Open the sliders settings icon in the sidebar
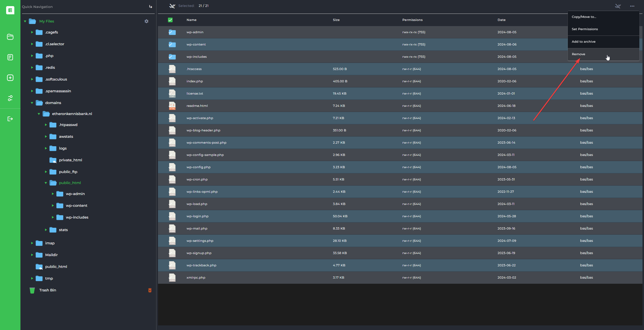The height and width of the screenshot is (330, 644). tap(10, 98)
